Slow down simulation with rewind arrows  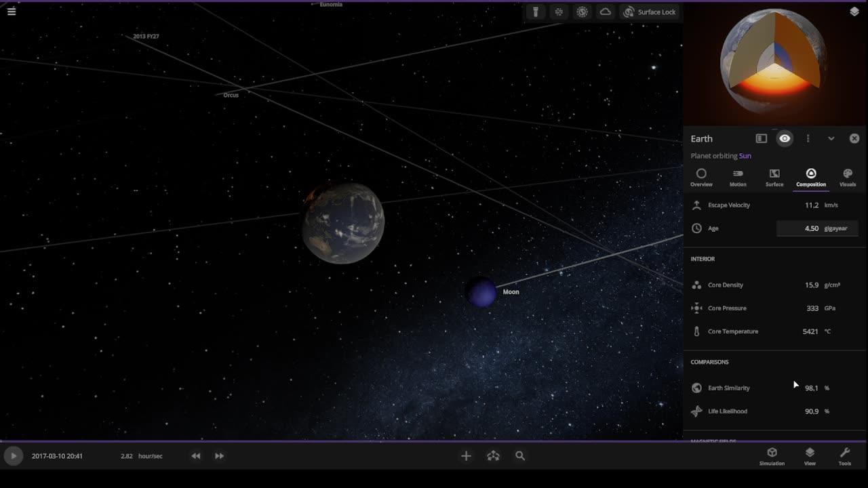(195, 456)
